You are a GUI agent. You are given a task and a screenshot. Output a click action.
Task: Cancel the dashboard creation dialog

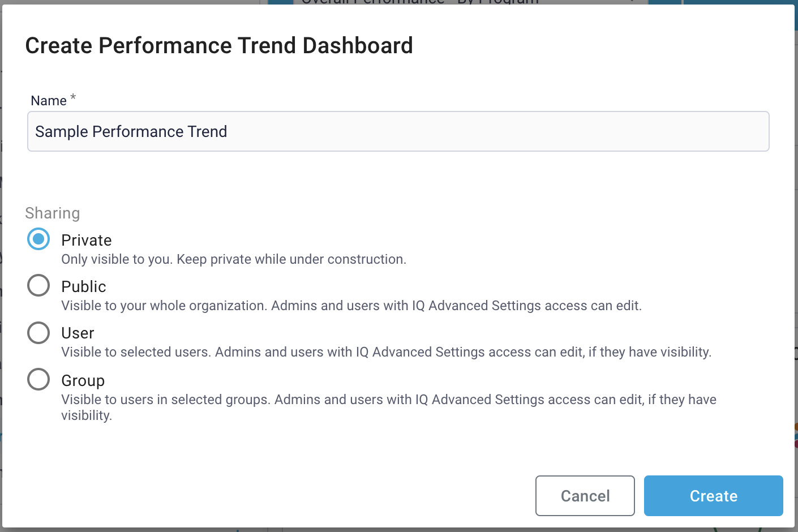(x=585, y=496)
